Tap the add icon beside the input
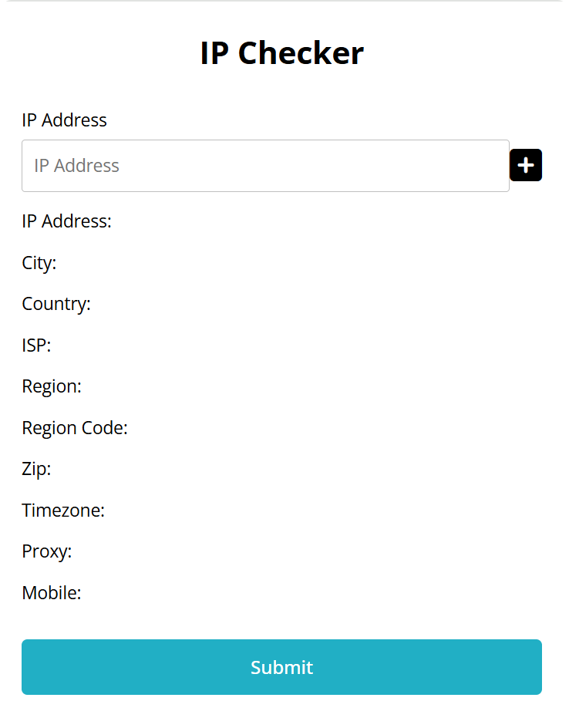569x728 pixels. [526, 165]
